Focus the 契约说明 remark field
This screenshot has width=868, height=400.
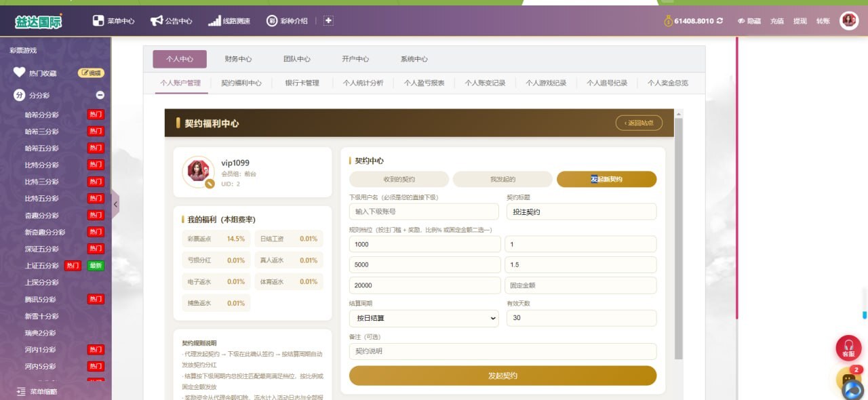[x=503, y=351]
